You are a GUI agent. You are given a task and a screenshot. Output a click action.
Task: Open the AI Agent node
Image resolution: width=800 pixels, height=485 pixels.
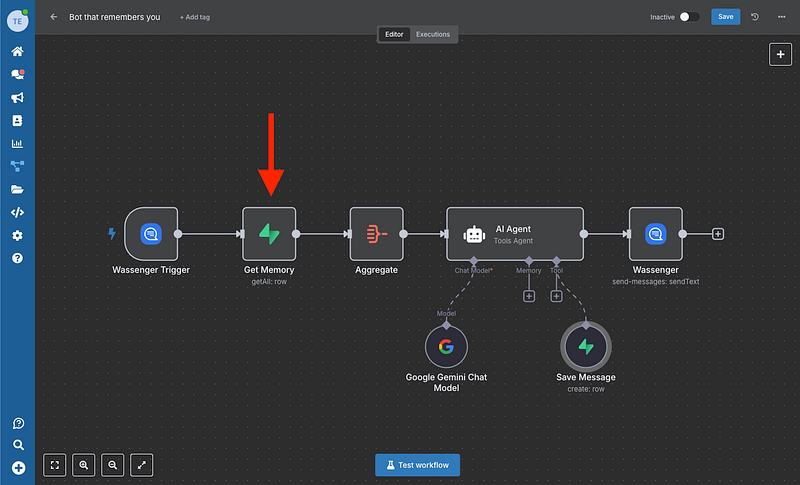[514, 234]
